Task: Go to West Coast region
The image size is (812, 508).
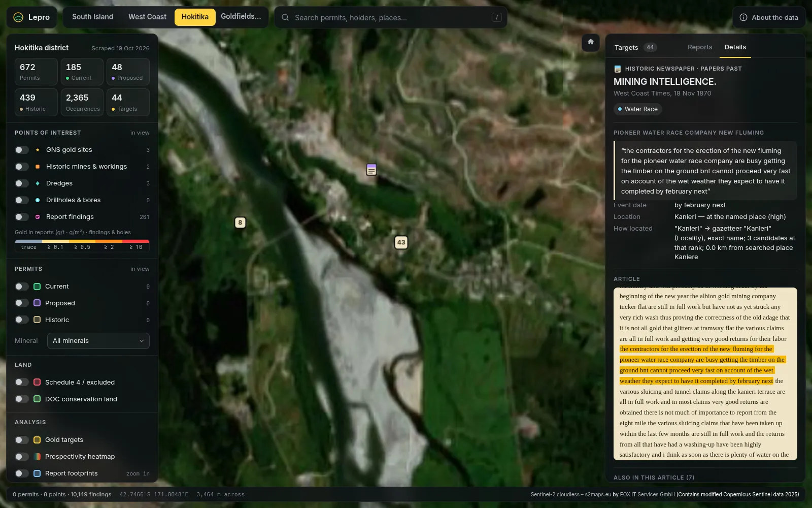Action: [147, 17]
